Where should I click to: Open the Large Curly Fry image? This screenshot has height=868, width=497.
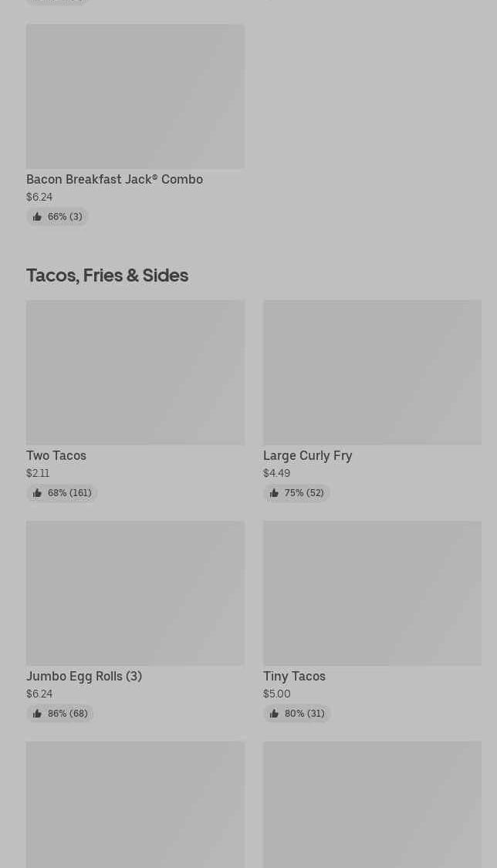372,372
